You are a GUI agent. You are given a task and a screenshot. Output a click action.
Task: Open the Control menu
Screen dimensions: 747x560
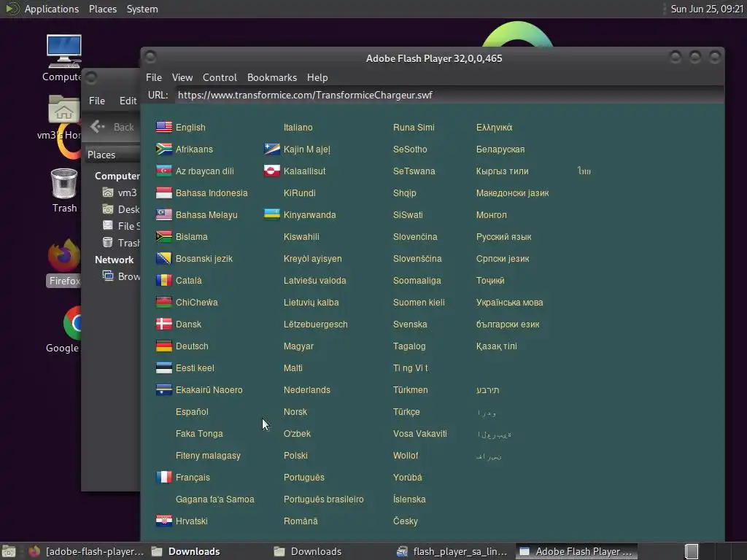click(220, 77)
